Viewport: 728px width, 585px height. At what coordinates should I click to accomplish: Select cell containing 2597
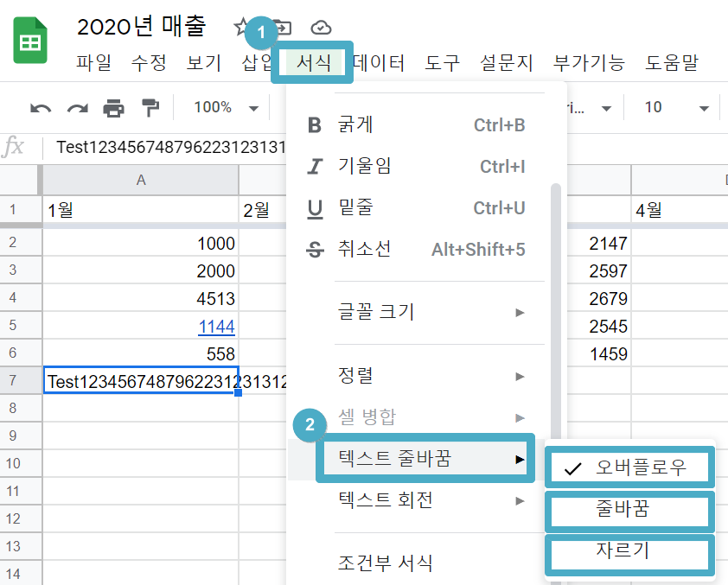[598, 270]
